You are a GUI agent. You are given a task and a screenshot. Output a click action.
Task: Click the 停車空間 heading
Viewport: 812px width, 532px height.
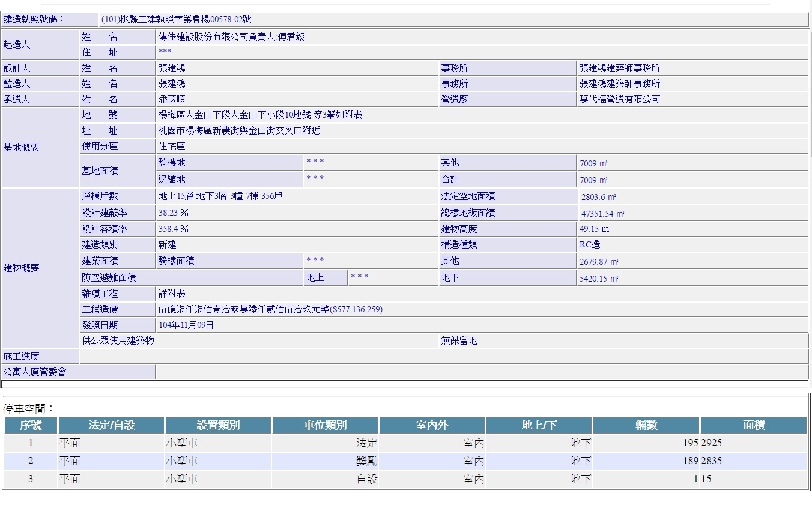click(29, 409)
